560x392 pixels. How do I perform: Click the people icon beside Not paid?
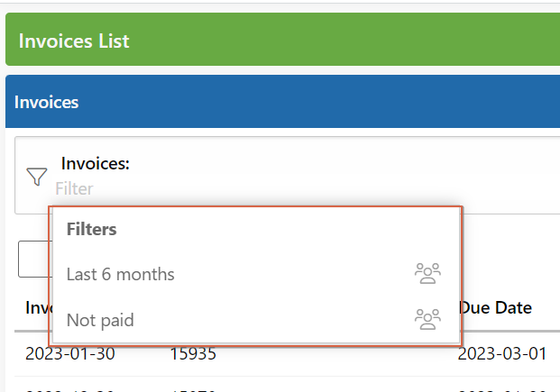[427, 319]
